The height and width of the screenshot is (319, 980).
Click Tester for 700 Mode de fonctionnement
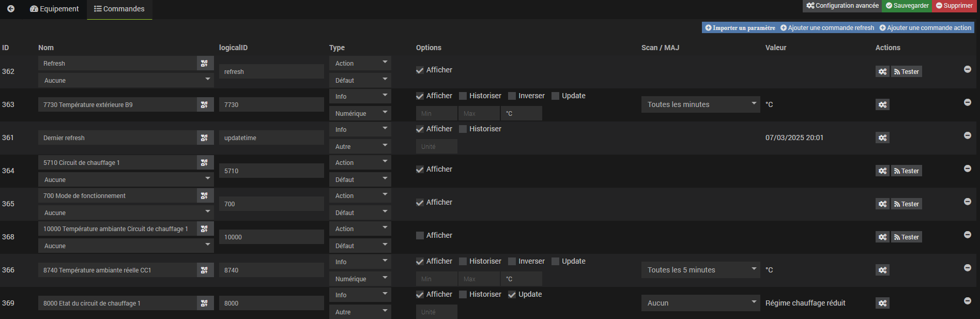click(x=907, y=204)
